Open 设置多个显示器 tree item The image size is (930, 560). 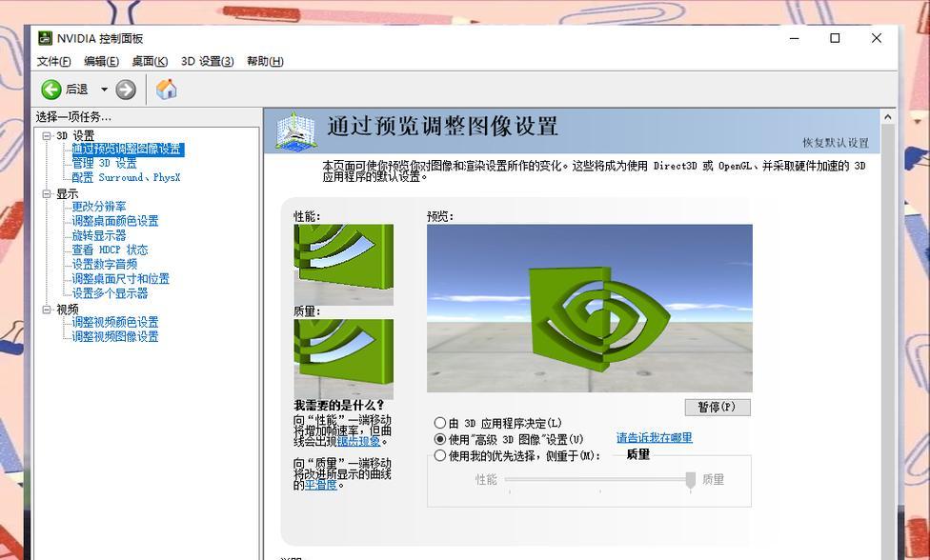110,293
